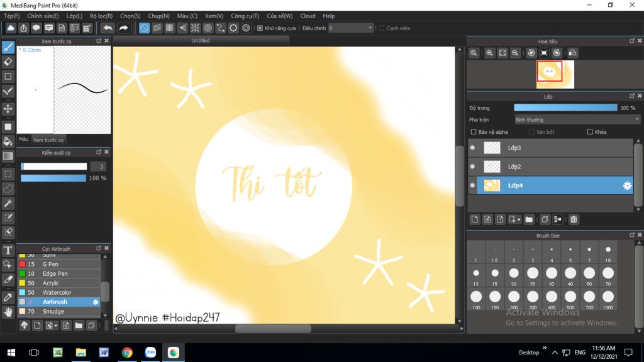The image size is (644, 362).
Task: Select the Hand pan tool
Action: coord(8,312)
